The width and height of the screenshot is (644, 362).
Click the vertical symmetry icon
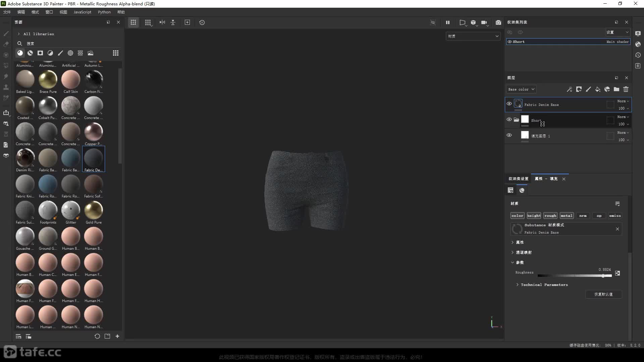(173, 22)
